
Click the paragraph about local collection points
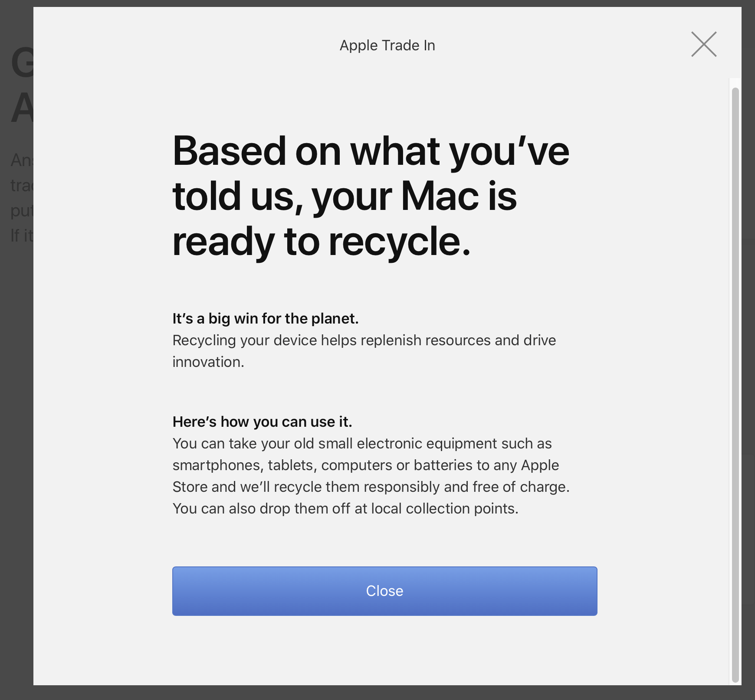pos(371,476)
